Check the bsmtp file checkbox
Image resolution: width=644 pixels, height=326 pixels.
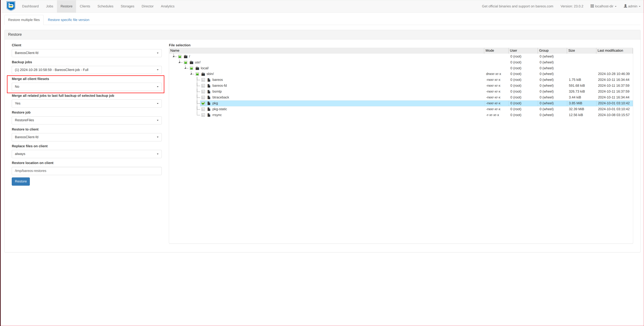(x=203, y=92)
